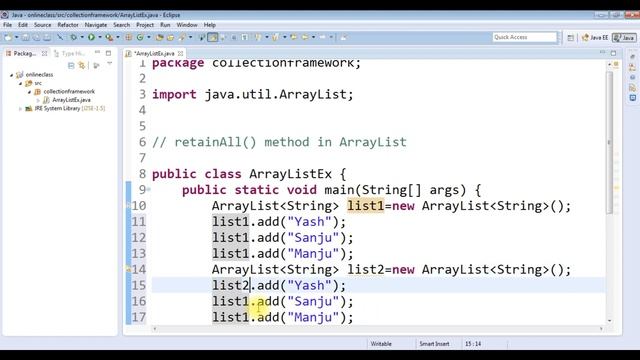Open the dropdown next to Debug button

pyautogui.click(x=82, y=38)
